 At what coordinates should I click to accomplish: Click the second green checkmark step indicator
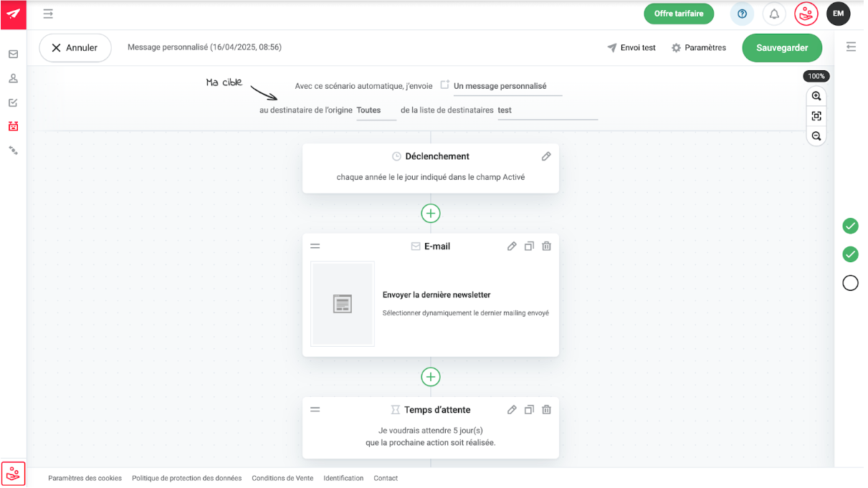850,254
